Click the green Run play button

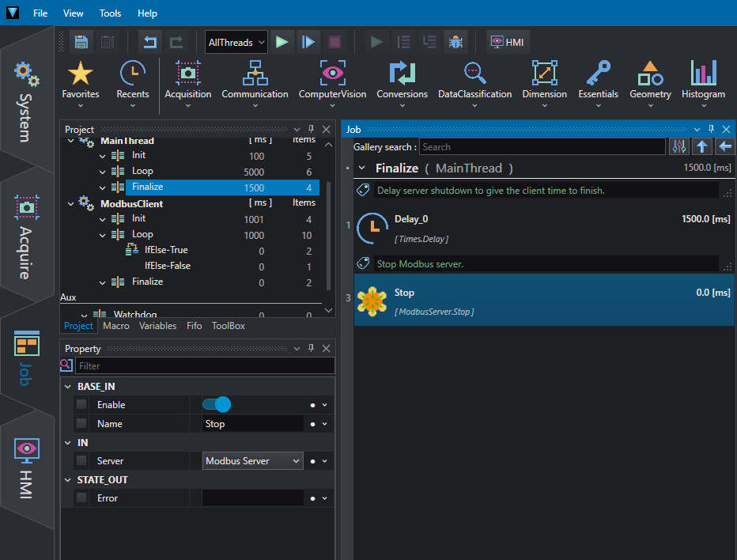[282, 43]
